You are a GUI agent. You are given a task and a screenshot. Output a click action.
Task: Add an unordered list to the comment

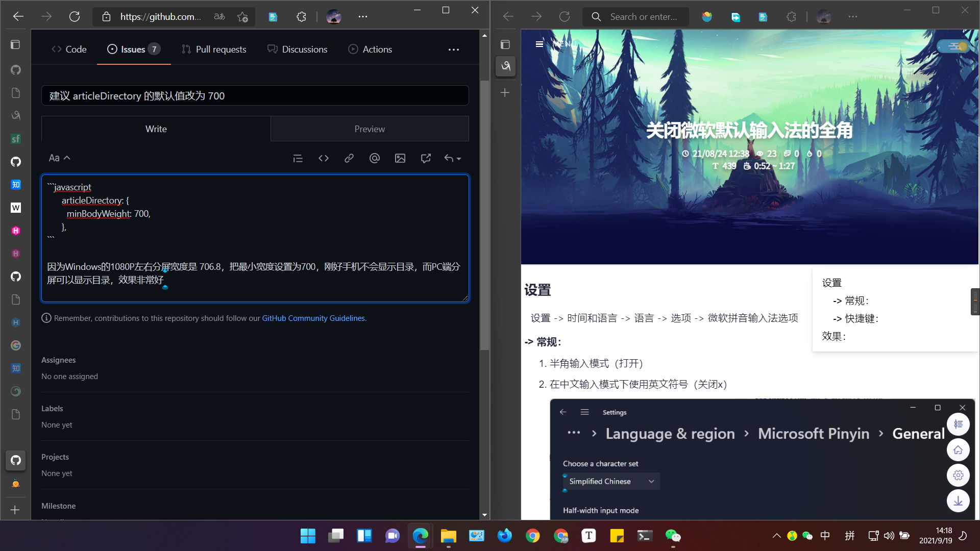tap(298, 158)
